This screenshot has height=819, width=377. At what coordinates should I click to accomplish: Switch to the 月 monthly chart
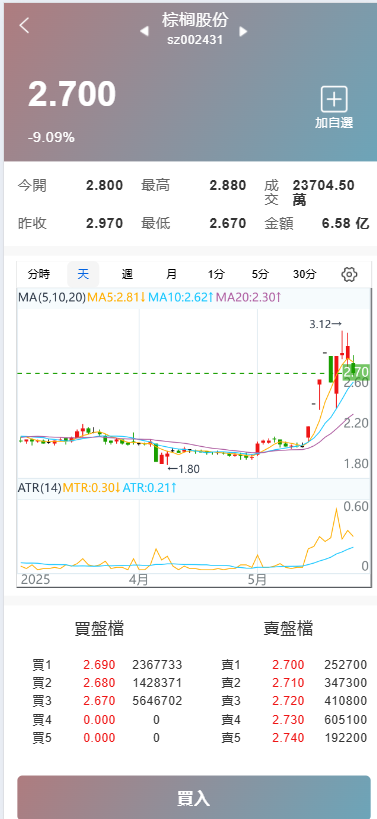[171, 274]
